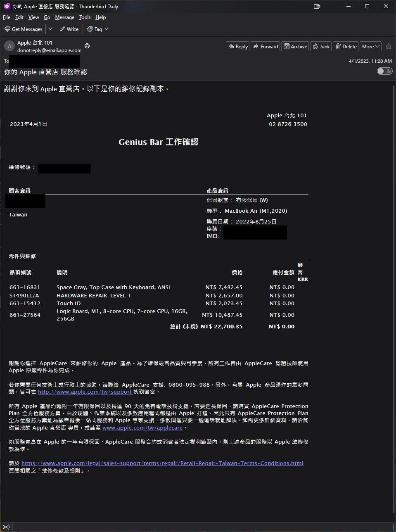Viewport: 396px width, 532px height.
Task: Click part number S1490LL/A
Action: [24, 296]
